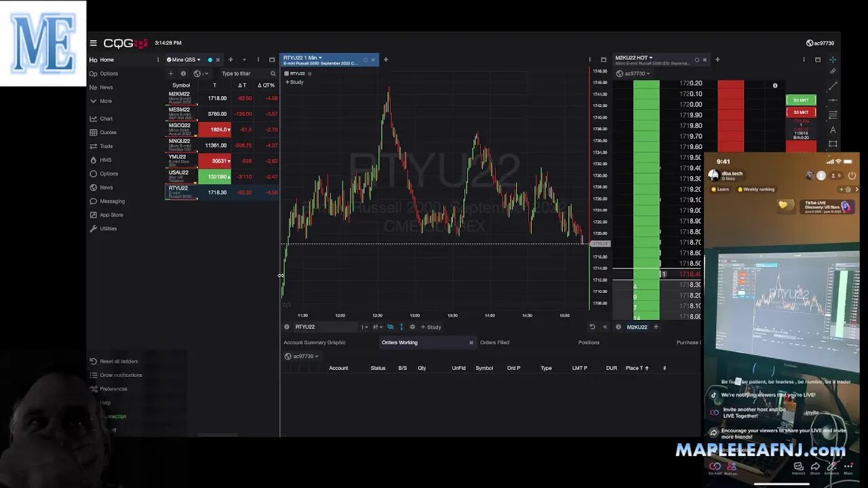
Task: Close the Orders Working tab
Action: tap(471, 342)
